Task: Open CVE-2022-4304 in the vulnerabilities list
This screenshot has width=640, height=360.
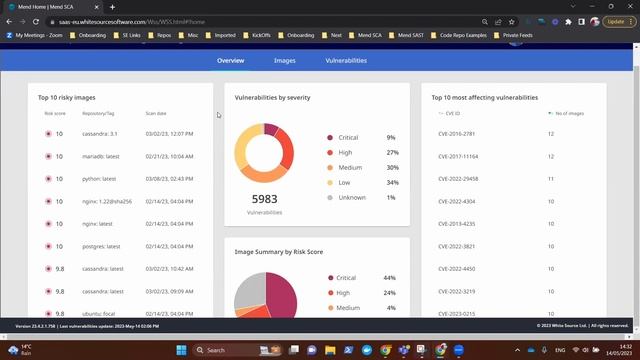Action: (456, 201)
